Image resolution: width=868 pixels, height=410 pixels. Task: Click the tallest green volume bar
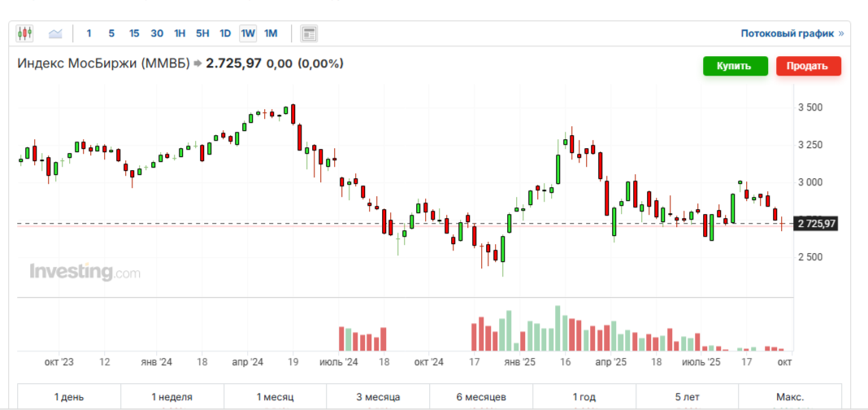coord(558,328)
